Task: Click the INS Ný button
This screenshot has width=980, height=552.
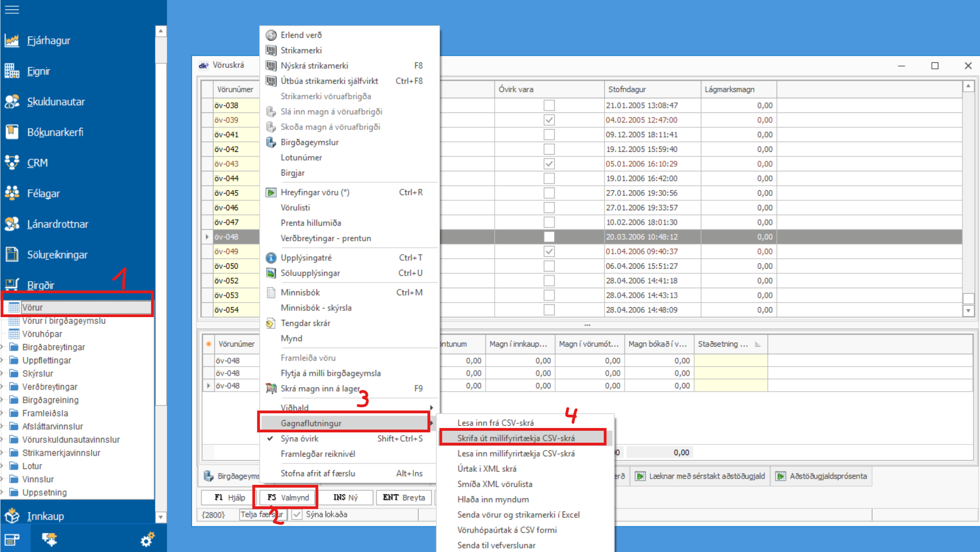Action: pos(345,497)
